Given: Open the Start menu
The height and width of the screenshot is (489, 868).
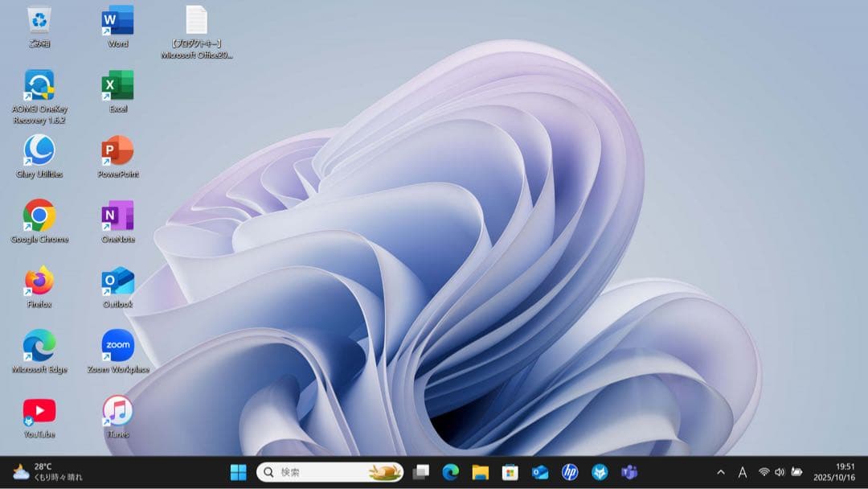Looking at the screenshot, I should click(x=237, y=472).
